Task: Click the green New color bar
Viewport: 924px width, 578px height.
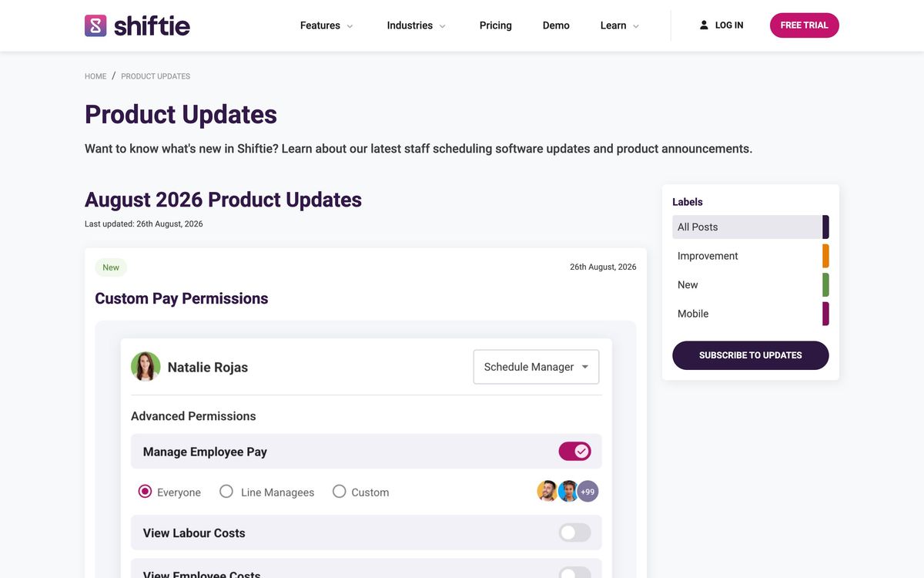Action: pos(825,284)
